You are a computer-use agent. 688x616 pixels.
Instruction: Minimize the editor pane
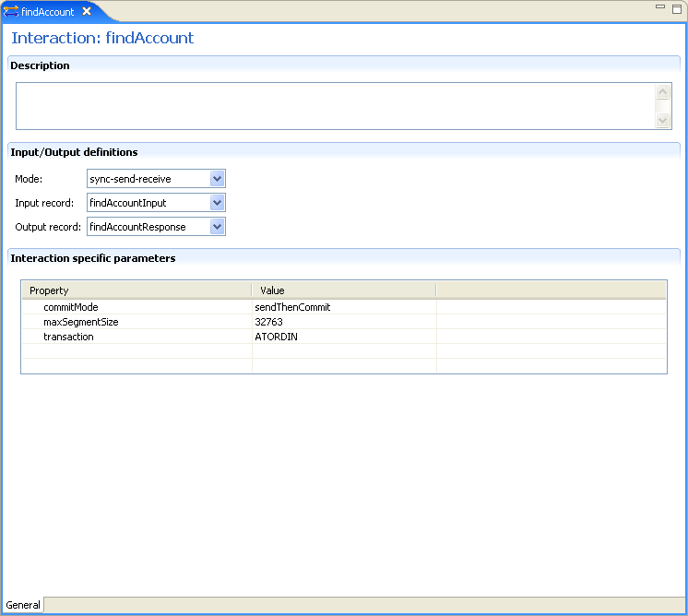click(x=660, y=6)
